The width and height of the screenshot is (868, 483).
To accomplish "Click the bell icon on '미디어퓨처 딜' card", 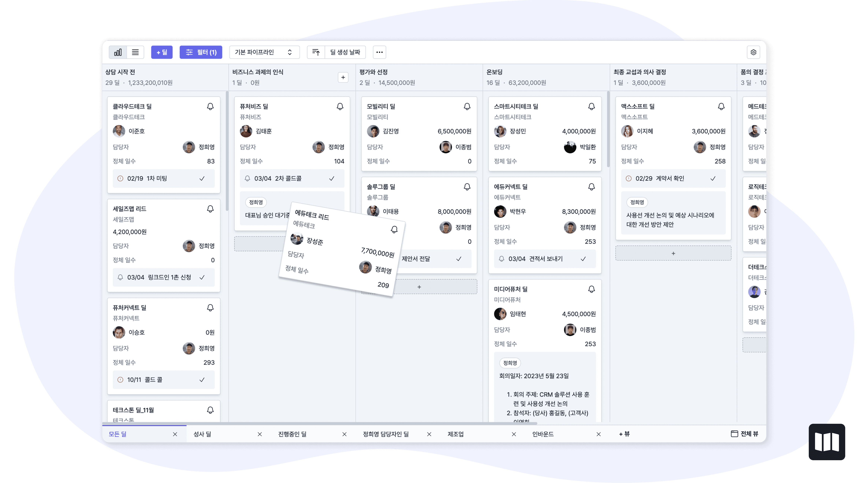I will [591, 289].
